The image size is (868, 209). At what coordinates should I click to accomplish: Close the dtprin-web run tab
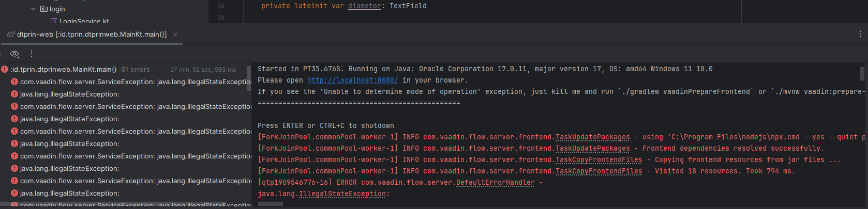coord(175,35)
